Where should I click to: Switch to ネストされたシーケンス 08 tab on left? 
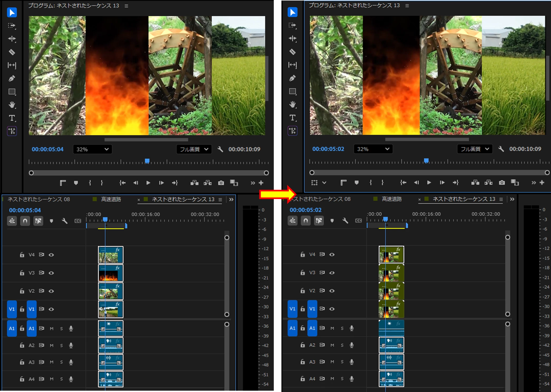39,199
